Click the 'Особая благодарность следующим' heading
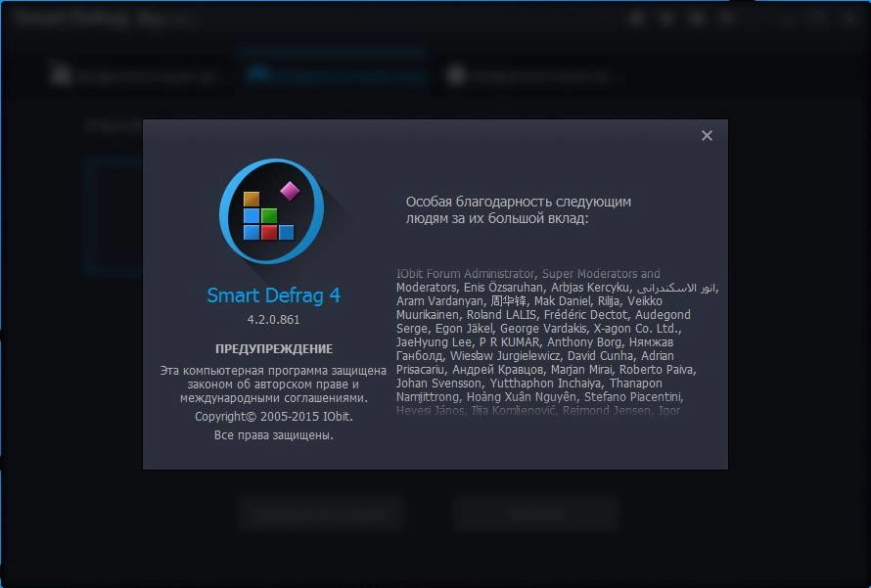This screenshot has width=871, height=588. click(519, 202)
